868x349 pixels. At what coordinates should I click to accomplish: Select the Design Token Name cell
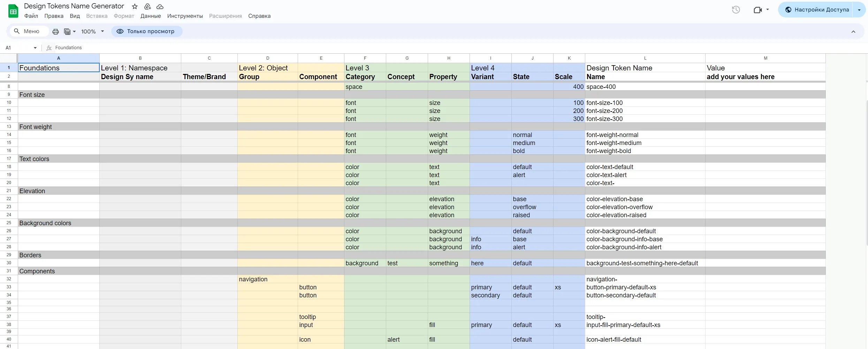pos(645,68)
